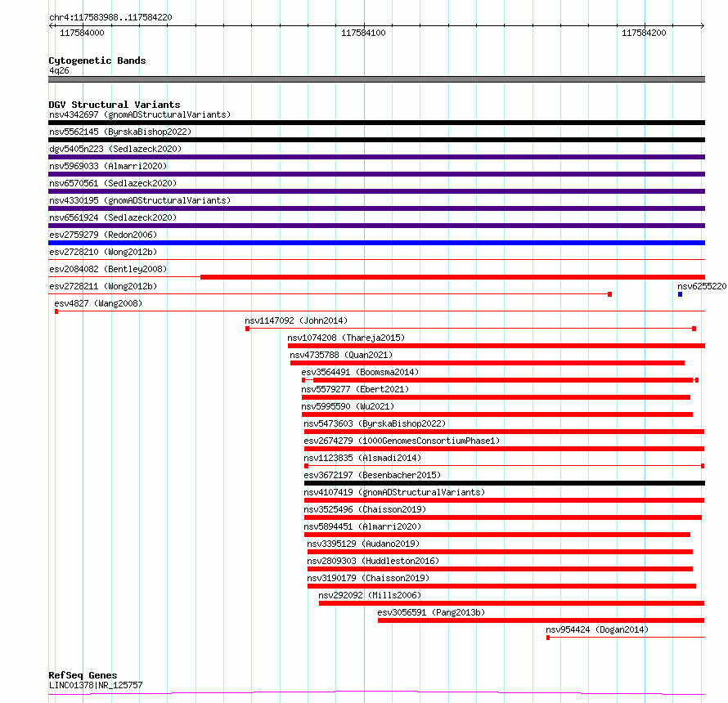This screenshot has height=703, width=728.
Task: Select the dgv5405n223 (Sedlazeck2020) label
Action: tap(115, 149)
